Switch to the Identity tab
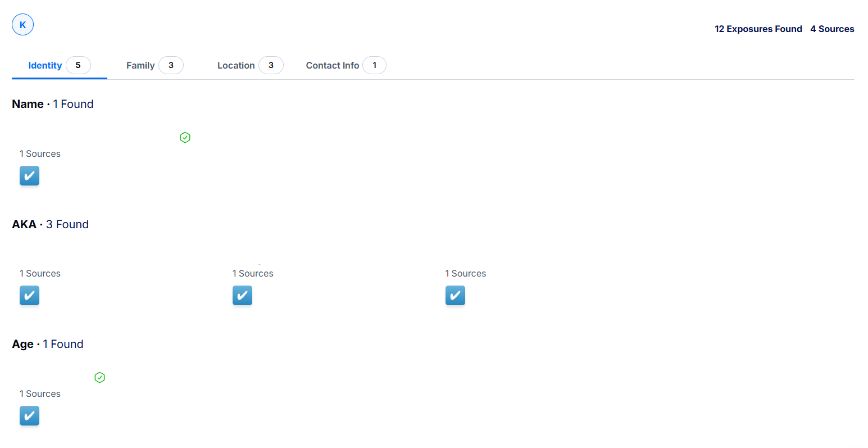Screen dimensions: 868x448 45,66
